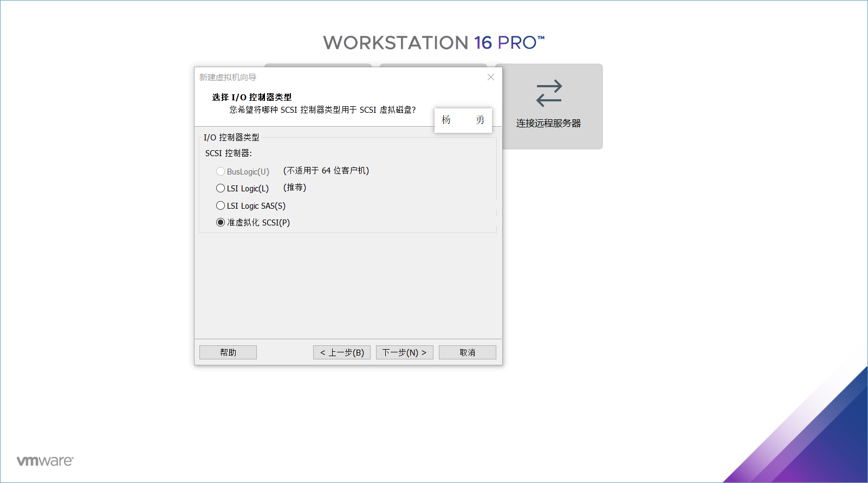Click the connect remote server arrows icon
This screenshot has width=868, height=483.
click(549, 93)
